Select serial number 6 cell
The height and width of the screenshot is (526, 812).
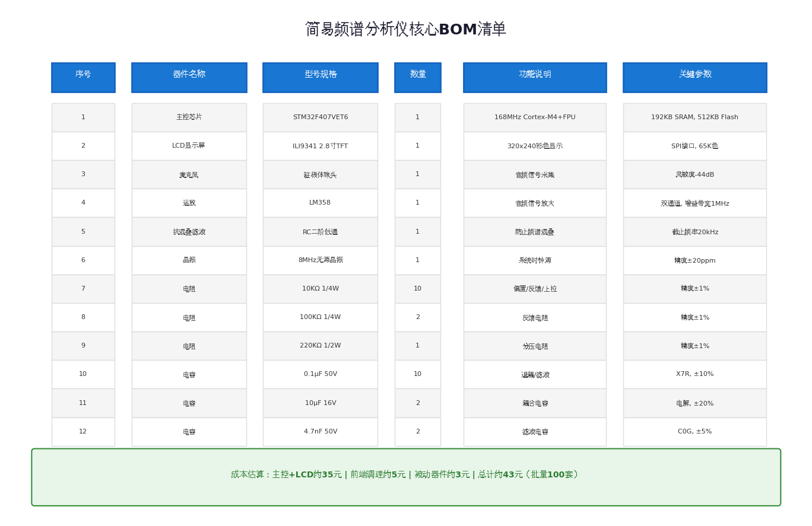point(83,260)
